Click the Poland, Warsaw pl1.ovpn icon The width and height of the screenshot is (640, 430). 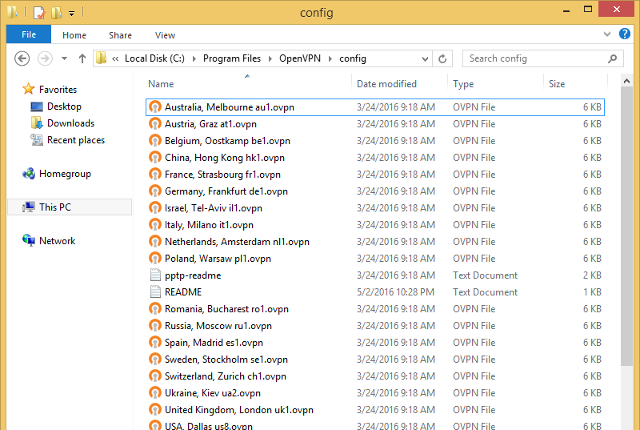coord(155,258)
